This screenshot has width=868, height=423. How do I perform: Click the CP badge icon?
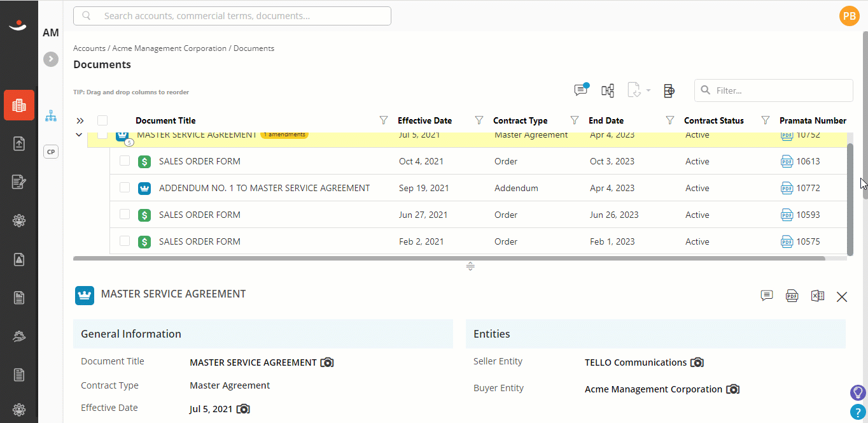(x=51, y=152)
